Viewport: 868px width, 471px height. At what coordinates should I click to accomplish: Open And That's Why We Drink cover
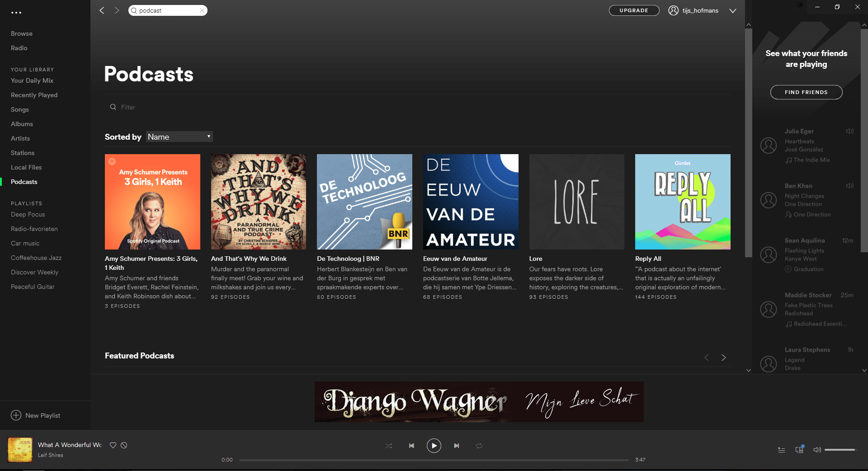point(259,202)
